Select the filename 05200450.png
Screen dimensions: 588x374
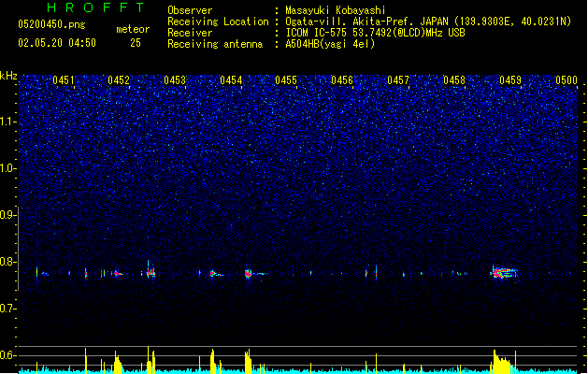tap(51, 24)
